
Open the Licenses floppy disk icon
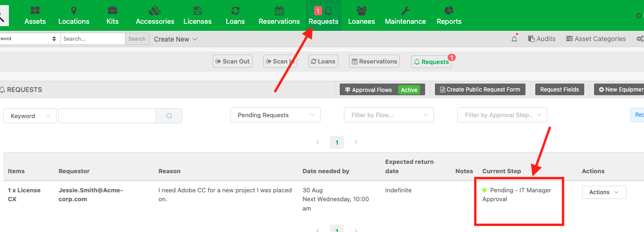(x=197, y=10)
